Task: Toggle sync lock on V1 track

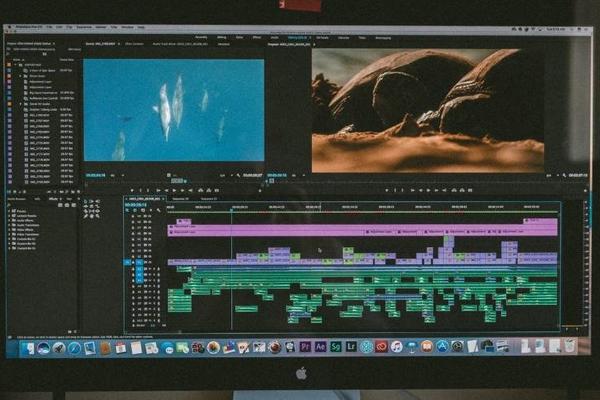Action: 145,262
